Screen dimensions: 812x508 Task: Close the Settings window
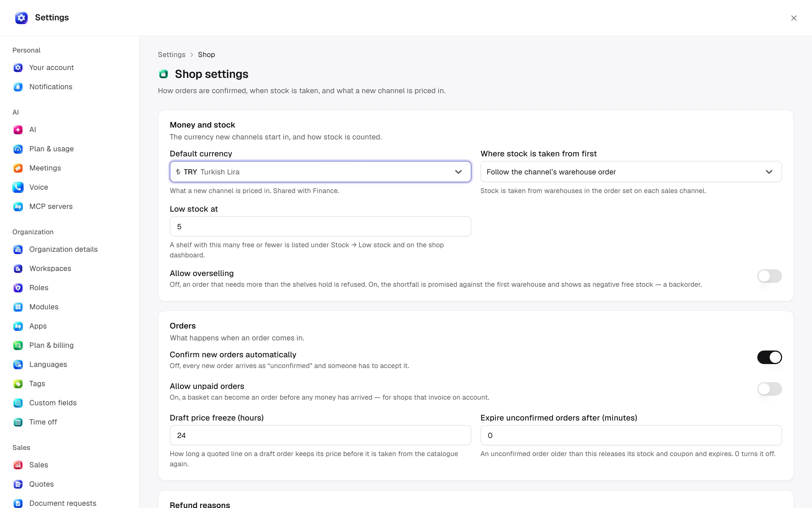794,18
